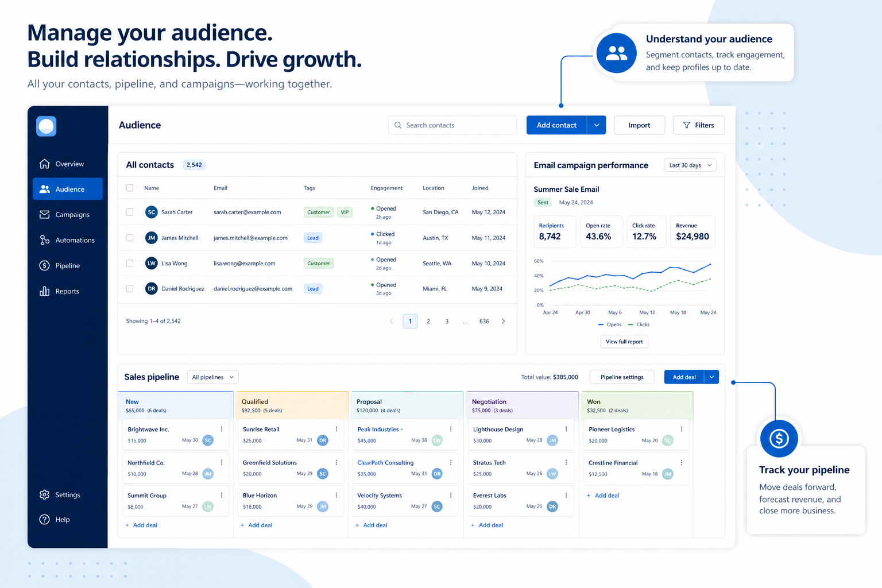
Task: Select Audience in the sidebar
Action: (x=68, y=189)
